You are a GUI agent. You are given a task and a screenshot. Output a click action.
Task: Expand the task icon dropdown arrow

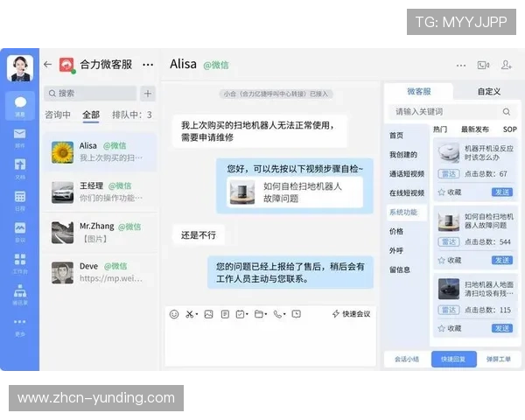(x=247, y=314)
